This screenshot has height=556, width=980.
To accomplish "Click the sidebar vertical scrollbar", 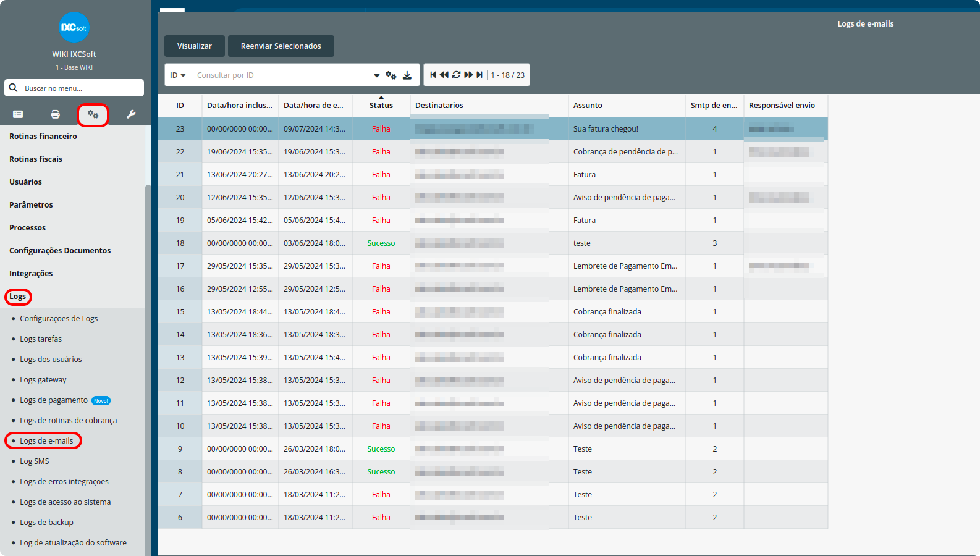I will pyautogui.click(x=148, y=369).
